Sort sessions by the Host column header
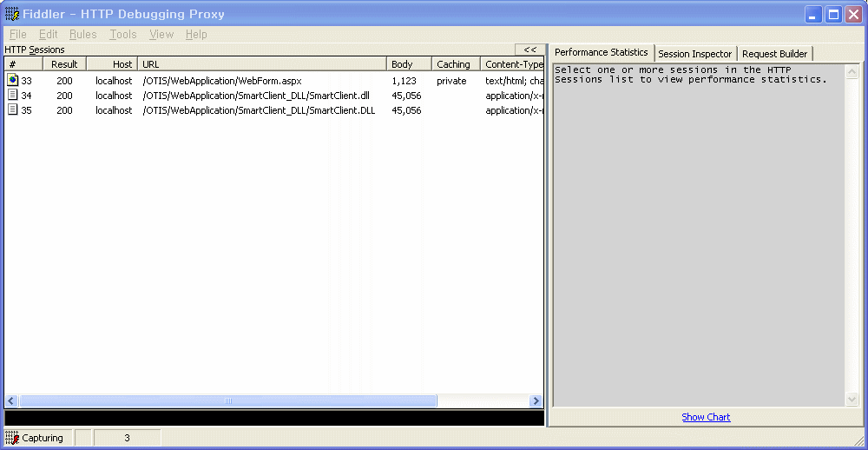868x450 pixels. coord(112,64)
